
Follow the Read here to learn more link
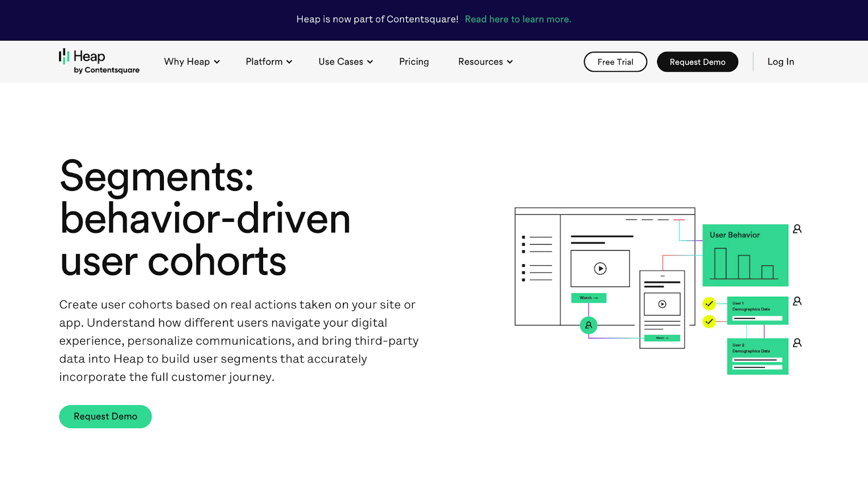(x=518, y=20)
